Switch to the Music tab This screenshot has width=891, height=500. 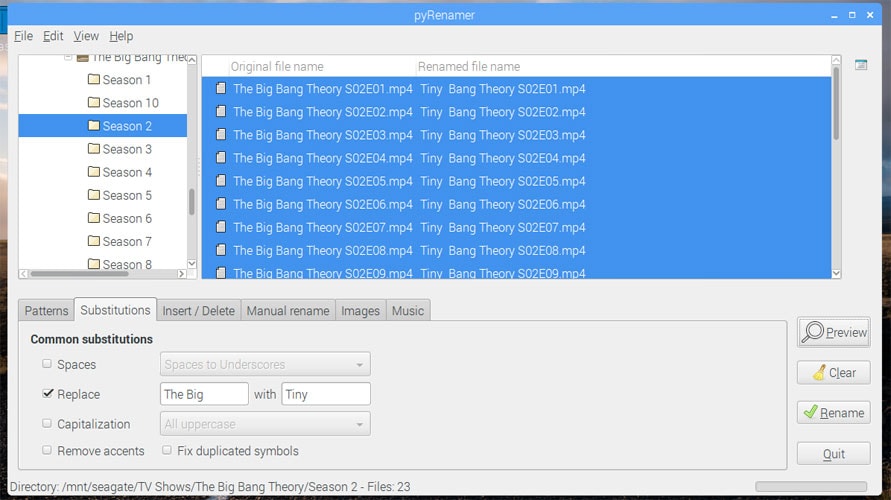click(x=407, y=311)
